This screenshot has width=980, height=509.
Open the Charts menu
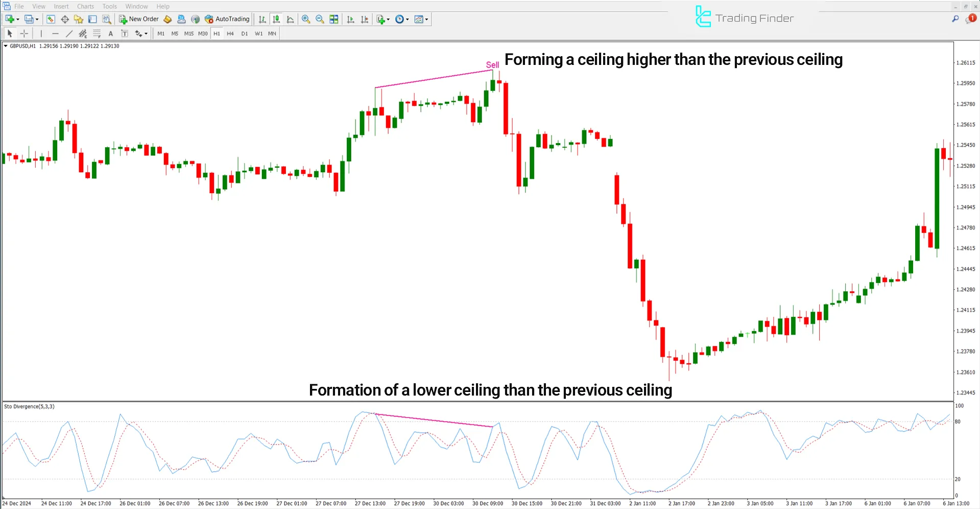coord(85,6)
